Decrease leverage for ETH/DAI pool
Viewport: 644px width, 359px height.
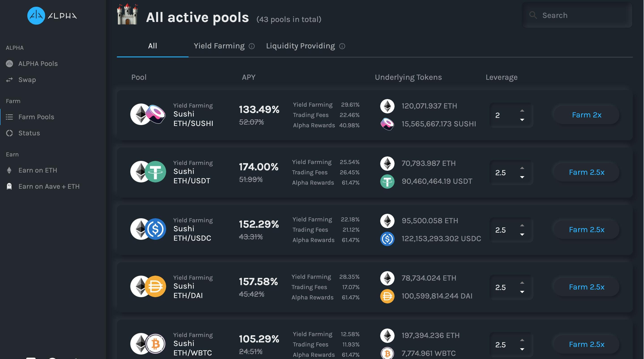pyautogui.click(x=522, y=292)
